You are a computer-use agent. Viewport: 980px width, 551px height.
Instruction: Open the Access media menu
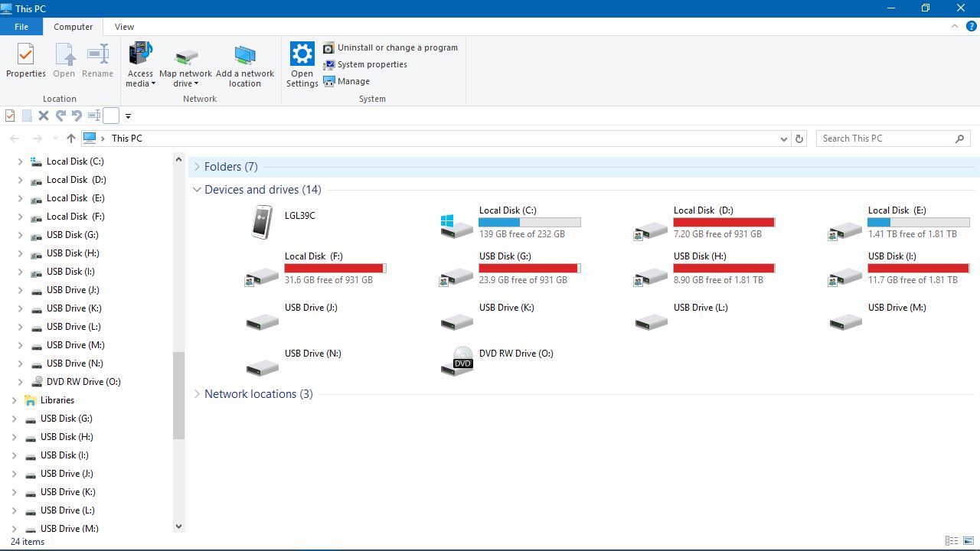140,66
